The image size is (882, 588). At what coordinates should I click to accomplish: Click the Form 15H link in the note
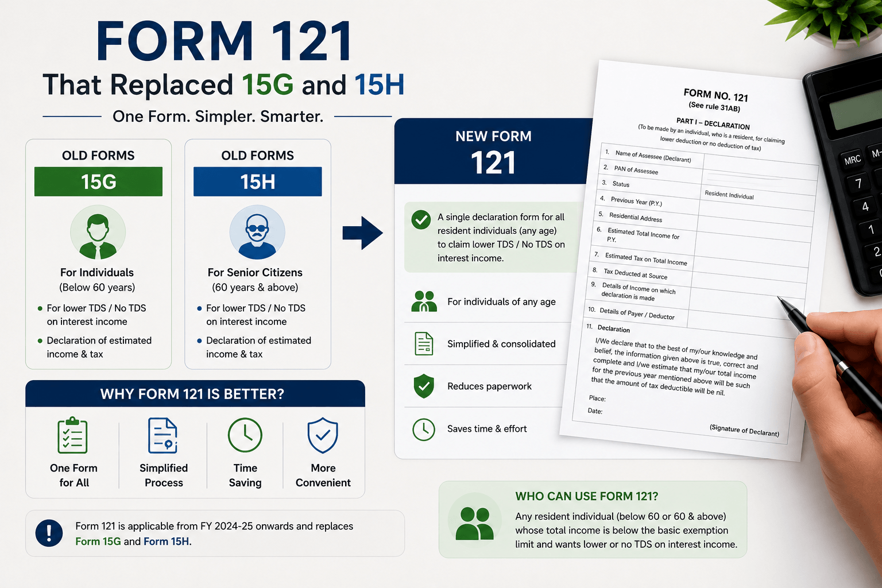click(x=167, y=541)
